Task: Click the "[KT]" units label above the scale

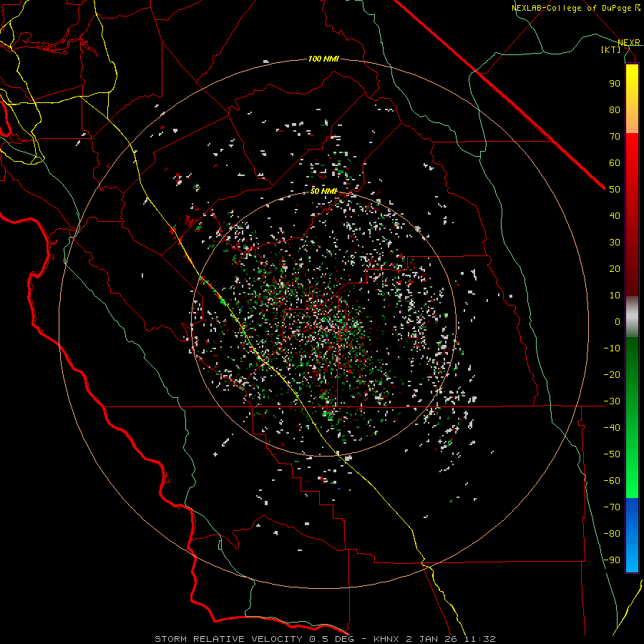Action: click(x=611, y=49)
